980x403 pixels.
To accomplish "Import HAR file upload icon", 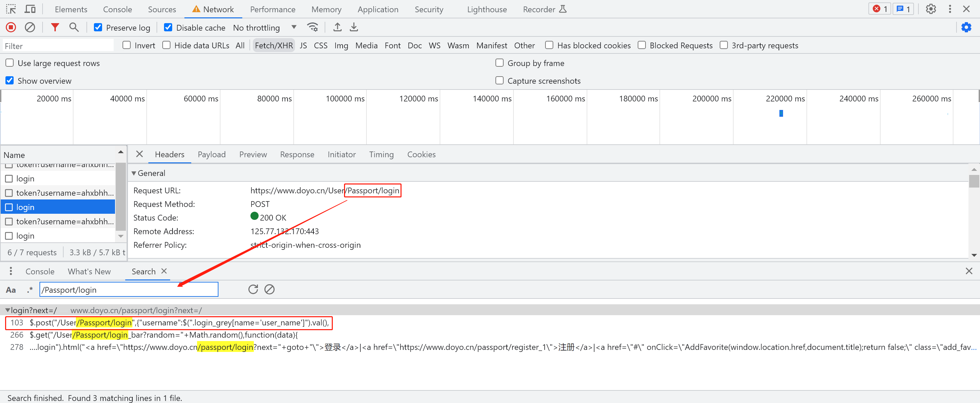I will pos(337,27).
